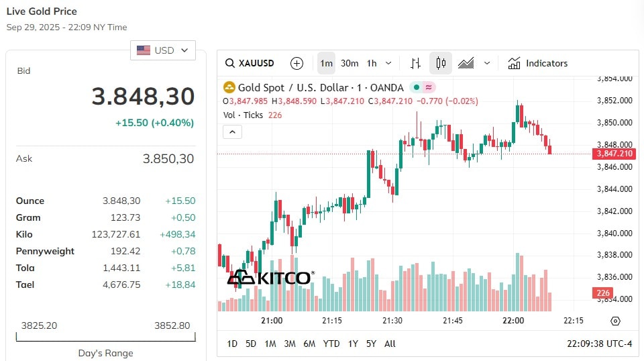Click the add symbol plus icon

(x=297, y=63)
